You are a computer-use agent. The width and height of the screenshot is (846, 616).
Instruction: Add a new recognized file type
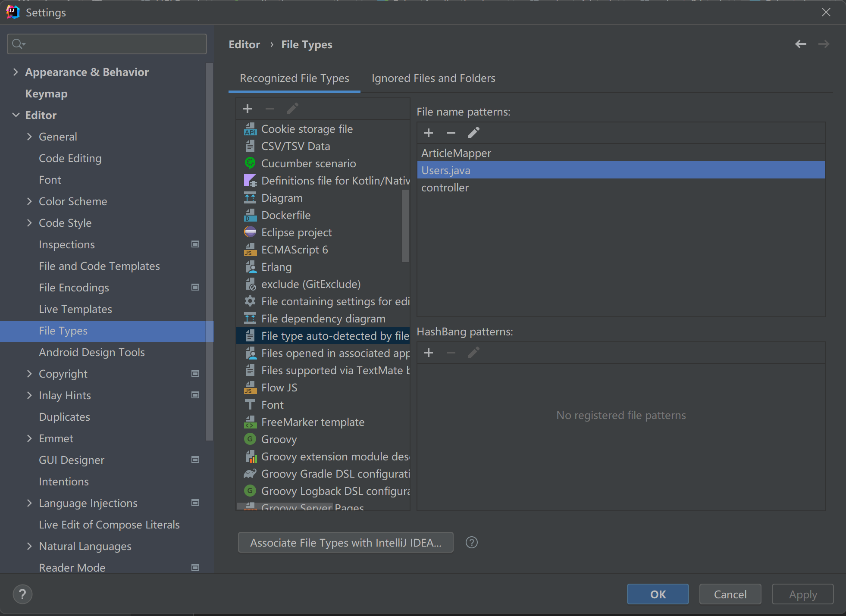248,109
